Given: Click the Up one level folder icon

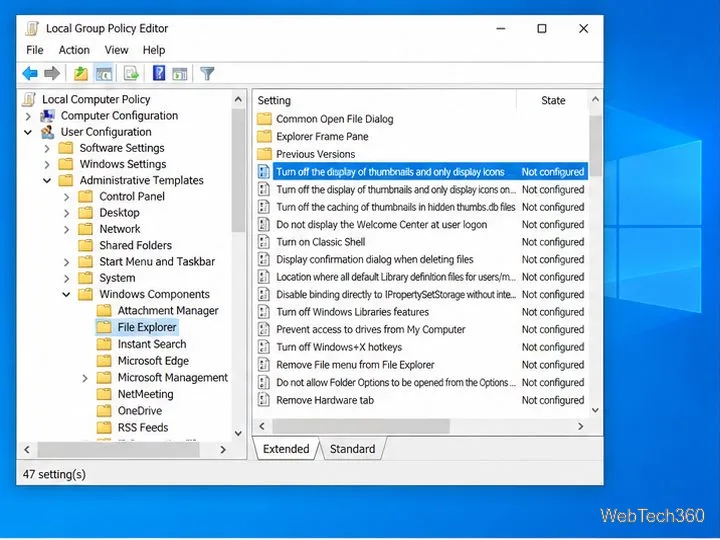Looking at the screenshot, I should pos(80,73).
